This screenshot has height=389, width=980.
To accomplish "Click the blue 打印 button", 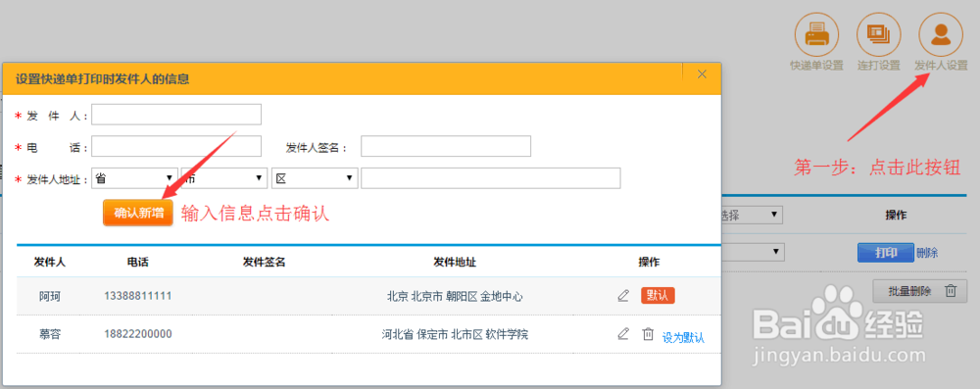I will pyautogui.click(x=886, y=253).
